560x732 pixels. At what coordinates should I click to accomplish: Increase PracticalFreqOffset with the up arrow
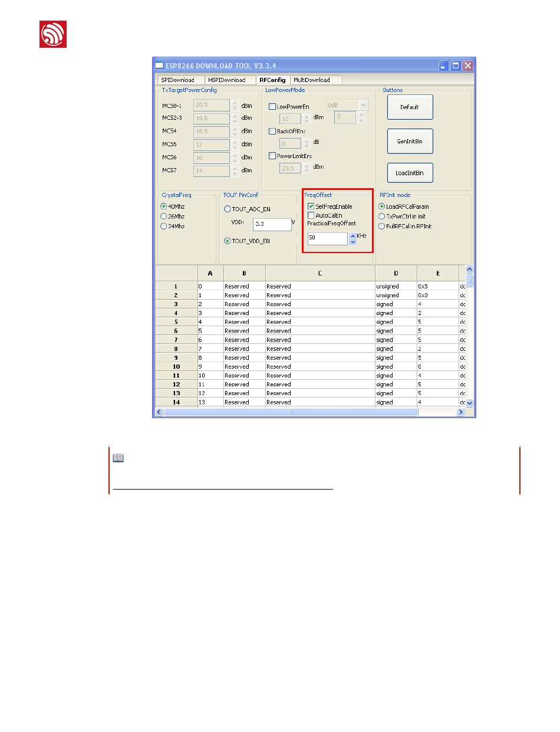pyautogui.click(x=353, y=235)
